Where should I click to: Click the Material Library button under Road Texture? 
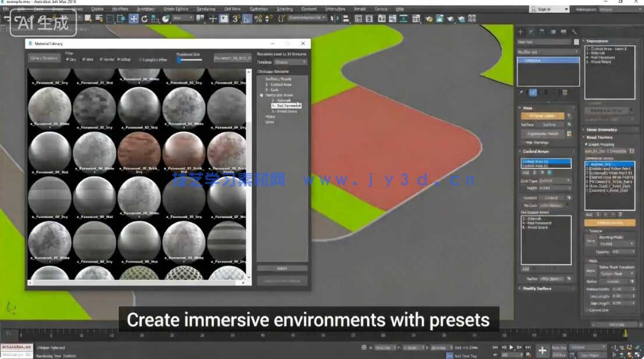(610, 223)
